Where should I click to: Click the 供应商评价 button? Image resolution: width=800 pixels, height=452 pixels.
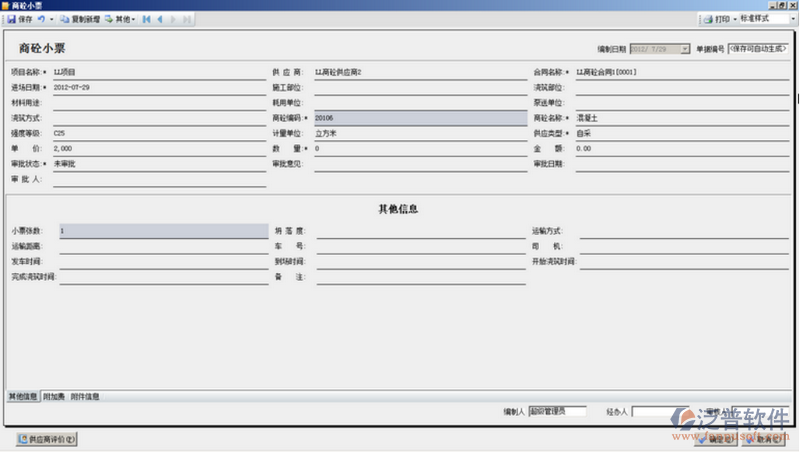click(x=47, y=438)
